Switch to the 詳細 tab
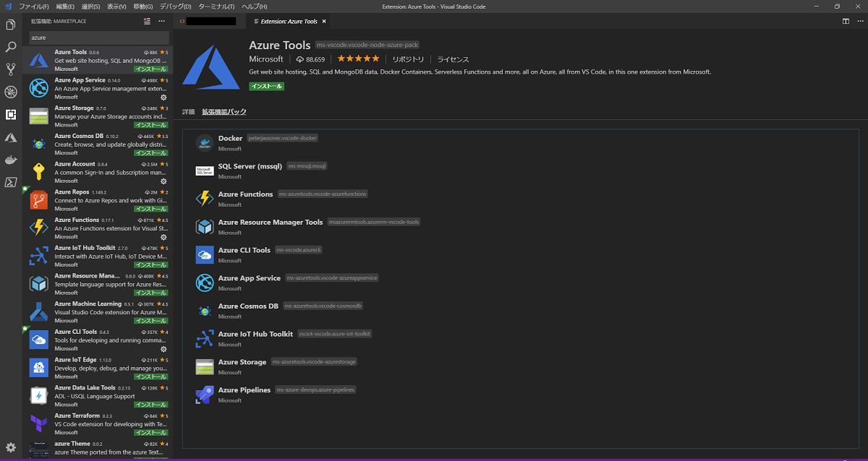This screenshot has width=868, height=461. coord(189,112)
